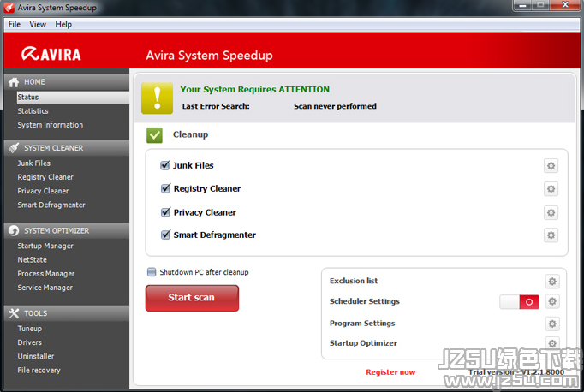Click Scheduler Settings label
Image resolution: width=584 pixels, height=392 pixels.
tap(364, 301)
